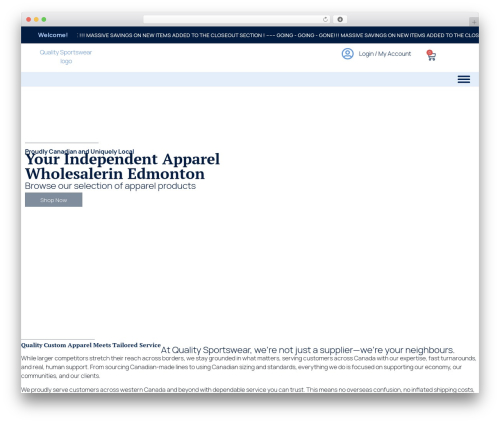Viewport: 500px width, 423px height.
Task: Click the Quality Sportswear logo
Action: coord(66,57)
